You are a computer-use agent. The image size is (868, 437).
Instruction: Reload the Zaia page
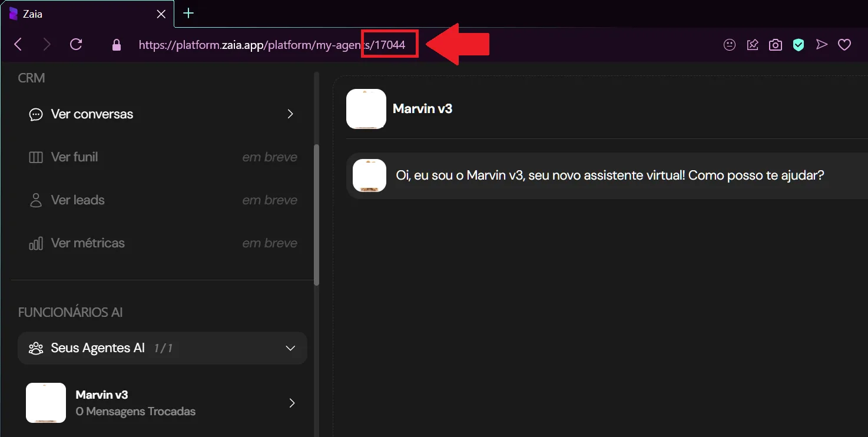[76, 45]
